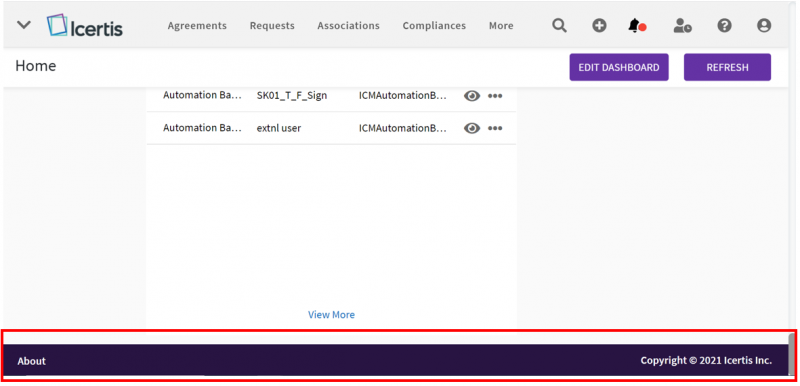Open more options for extnl user row
800x386 pixels.
[x=495, y=128]
